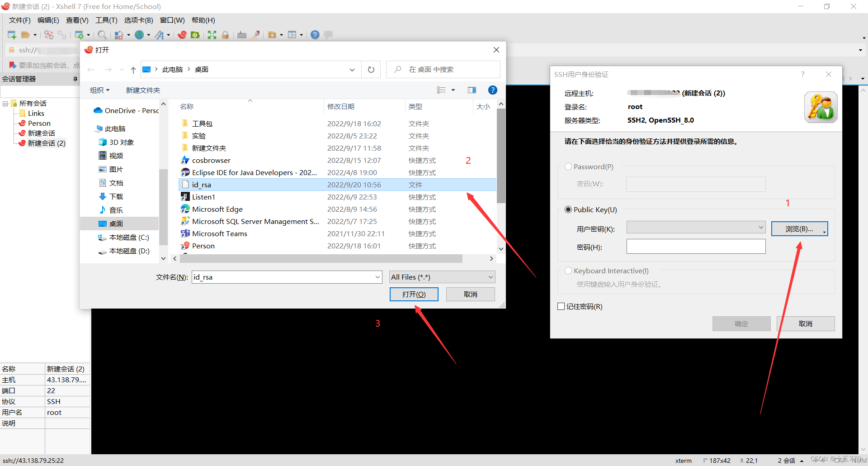Open the 文件(F) menu

(20, 20)
